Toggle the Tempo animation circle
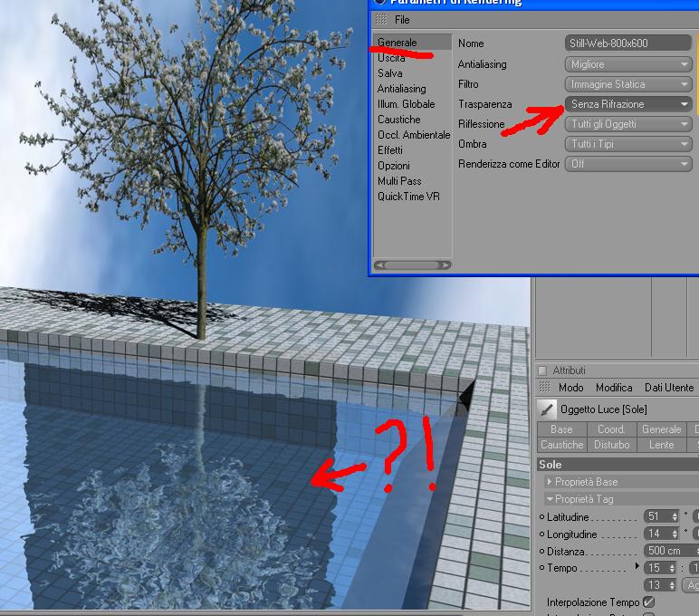 pos(541,568)
